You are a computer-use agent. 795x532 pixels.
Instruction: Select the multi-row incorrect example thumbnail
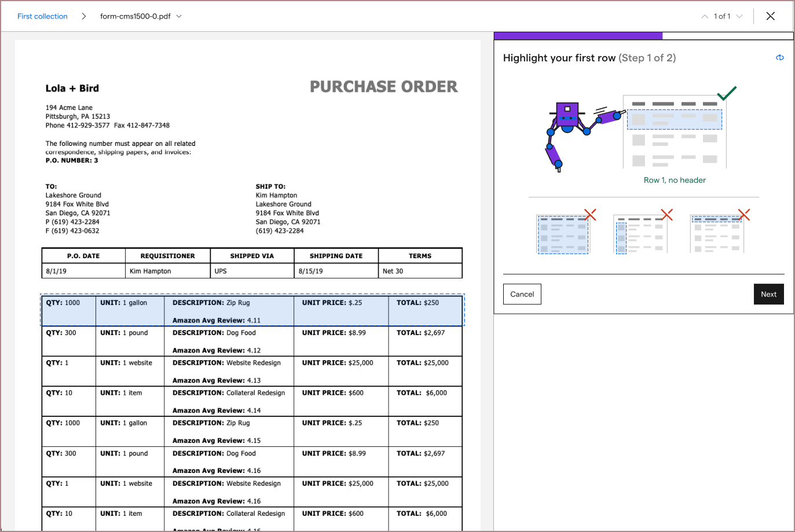point(563,234)
